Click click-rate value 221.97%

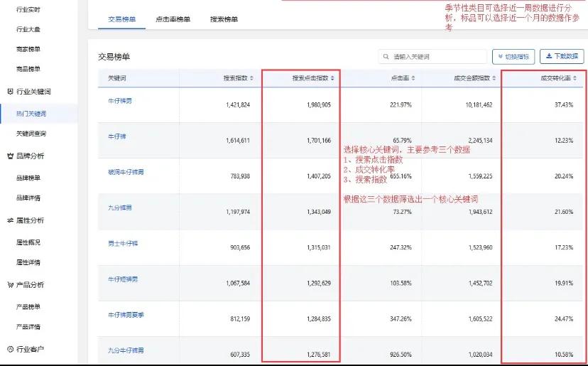[x=401, y=104]
